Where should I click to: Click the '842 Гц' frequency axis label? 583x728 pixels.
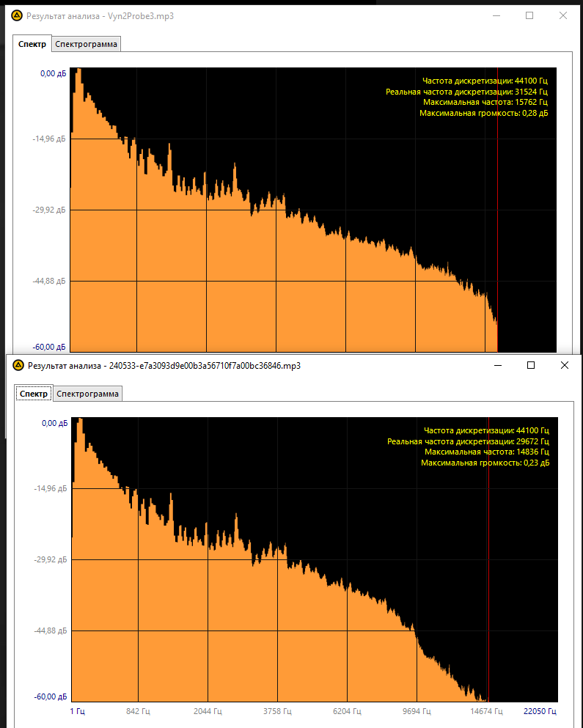click(138, 711)
